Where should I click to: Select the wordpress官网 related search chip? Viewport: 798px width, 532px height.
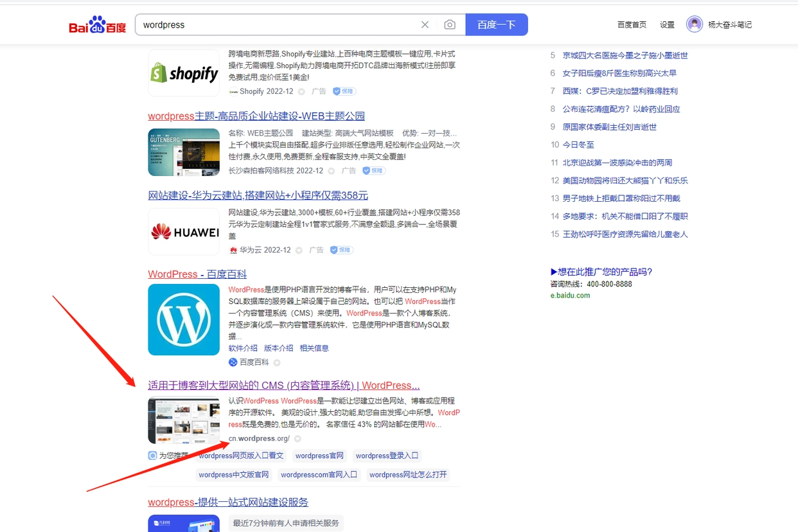(319, 456)
